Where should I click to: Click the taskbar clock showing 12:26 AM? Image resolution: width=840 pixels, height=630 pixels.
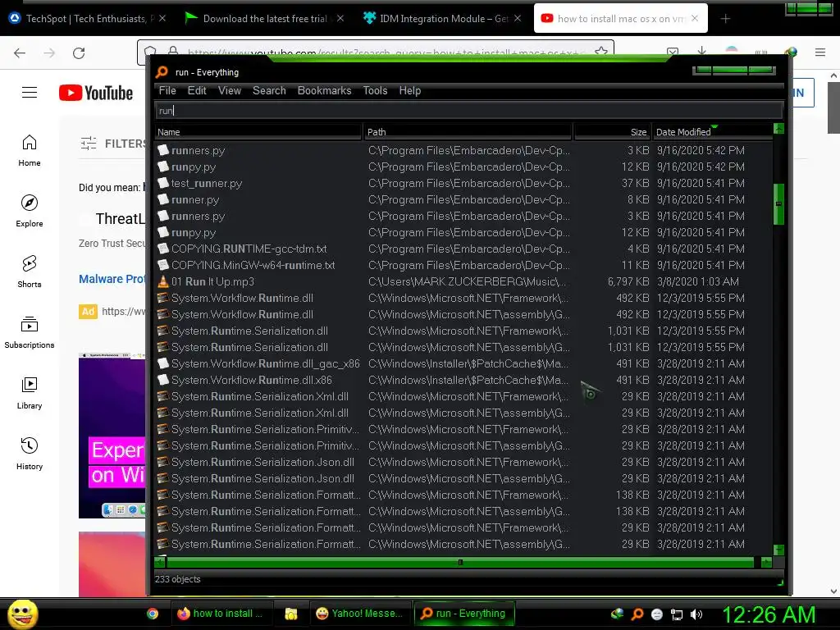pyautogui.click(x=769, y=614)
